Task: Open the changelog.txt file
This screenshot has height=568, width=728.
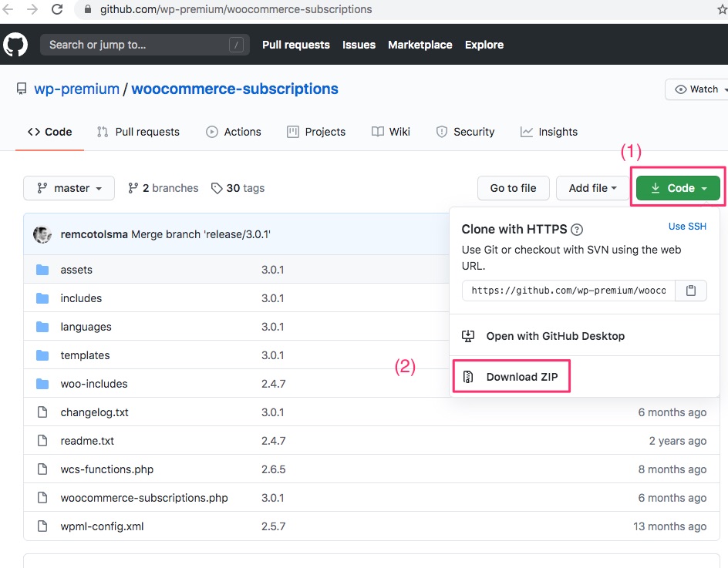Action: coord(95,412)
